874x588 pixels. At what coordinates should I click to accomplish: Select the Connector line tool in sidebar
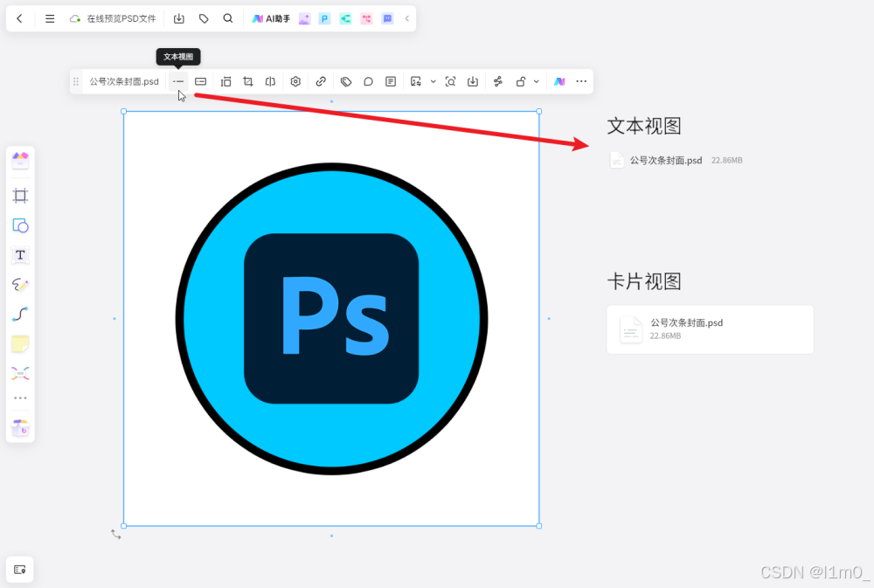pyautogui.click(x=20, y=314)
